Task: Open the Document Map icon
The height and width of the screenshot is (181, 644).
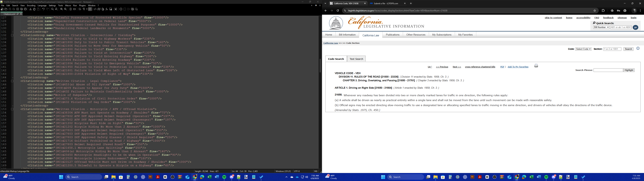Action: click(99, 9)
